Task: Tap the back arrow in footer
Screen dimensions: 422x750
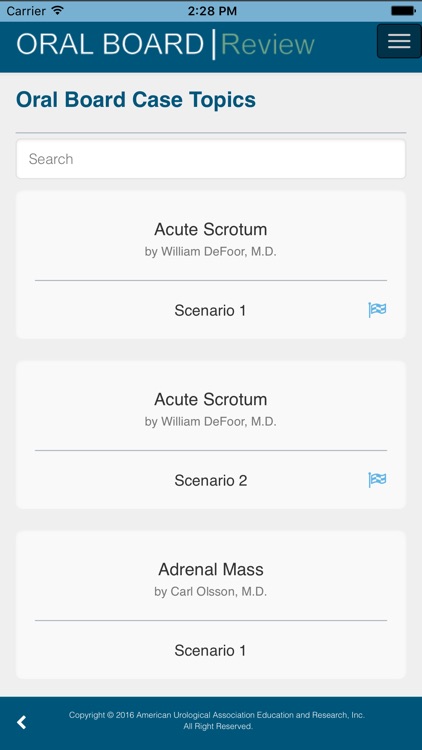Action: 22,722
